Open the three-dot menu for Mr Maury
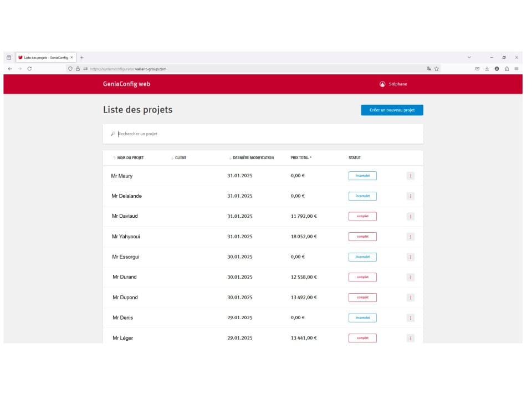This screenshot has height=399, width=532. click(x=410, y=176)
